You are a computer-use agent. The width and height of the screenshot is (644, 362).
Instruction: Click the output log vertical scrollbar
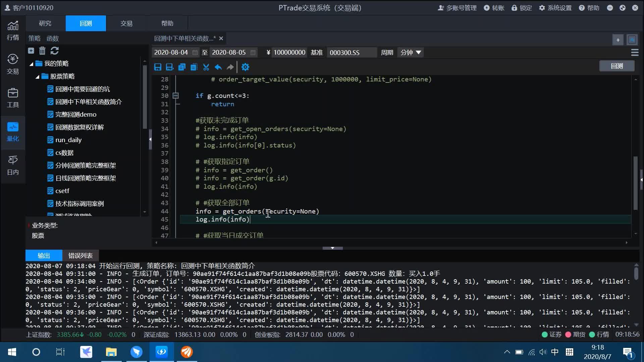click(x=636, y=273)
